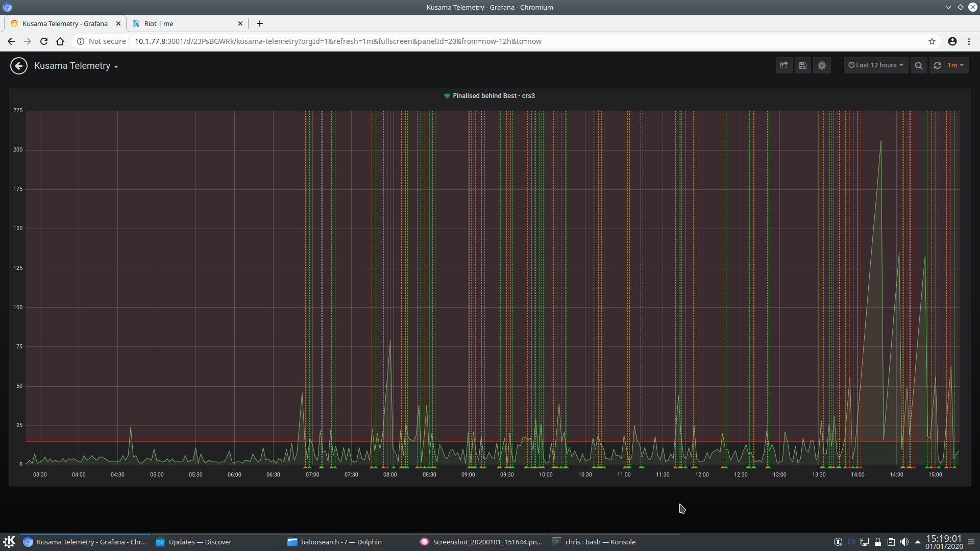Screen dimensions: 980x551
Task: Refresh the dashboard manually
Action: [938, 65]
